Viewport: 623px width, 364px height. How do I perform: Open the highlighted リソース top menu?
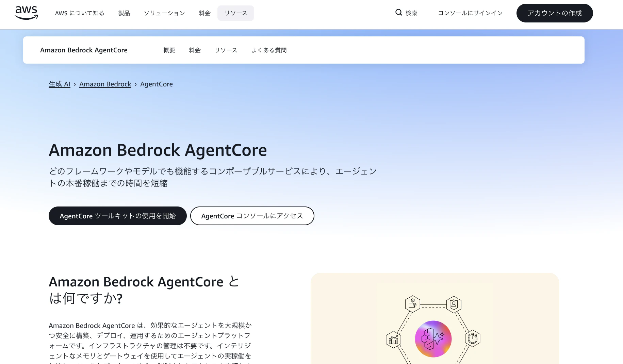click(x=236, y=13)
